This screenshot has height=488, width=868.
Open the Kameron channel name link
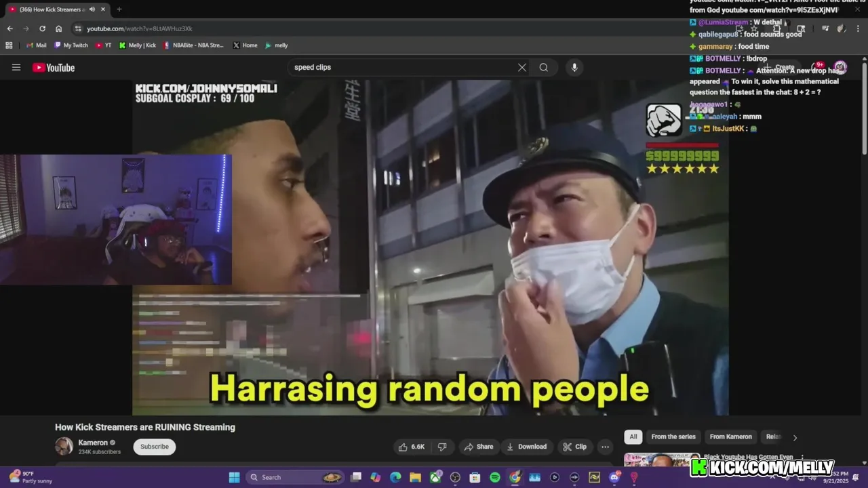[93, 443]
